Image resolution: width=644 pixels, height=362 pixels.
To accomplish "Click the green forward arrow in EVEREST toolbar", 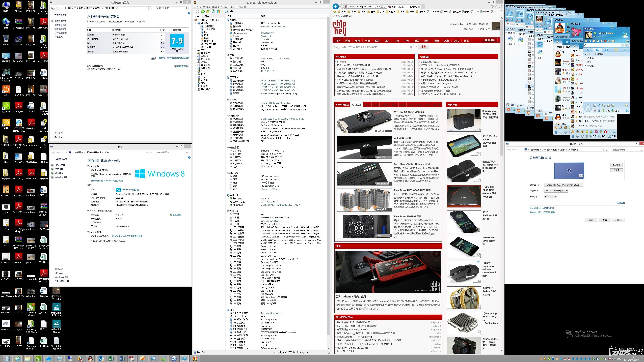I will tap(203, 11).
